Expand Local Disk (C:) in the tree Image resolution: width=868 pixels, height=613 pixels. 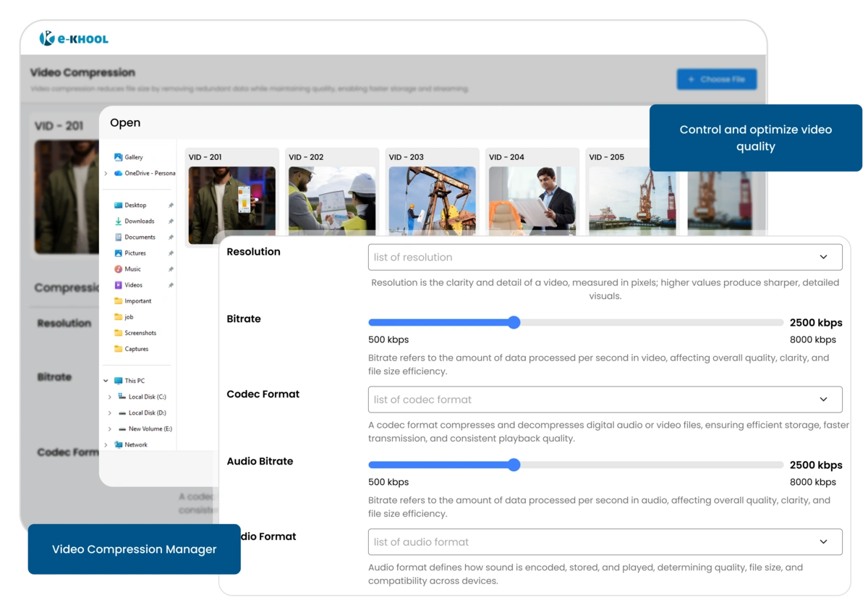coord(111,397)
